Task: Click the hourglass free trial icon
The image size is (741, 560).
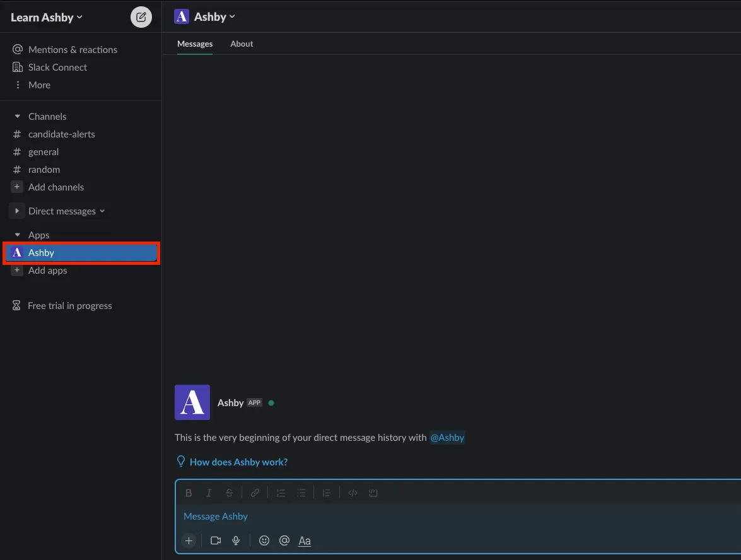Action: [x=16, y=306]
